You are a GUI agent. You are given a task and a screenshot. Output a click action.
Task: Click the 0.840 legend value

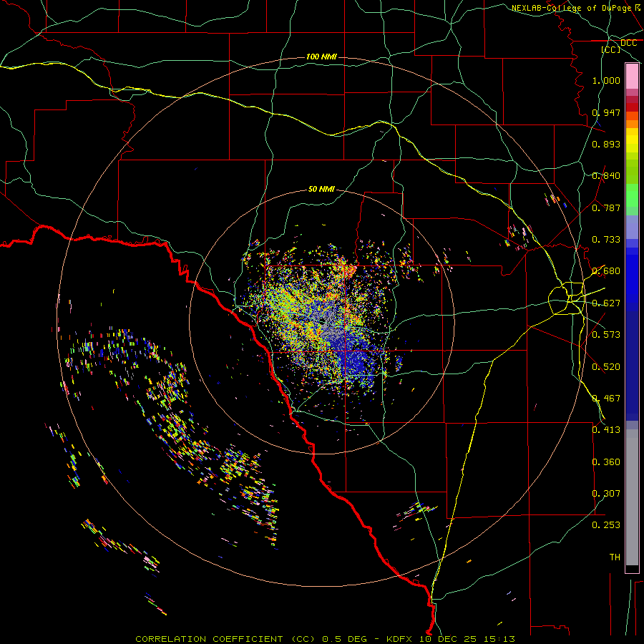tap(606, 176)
